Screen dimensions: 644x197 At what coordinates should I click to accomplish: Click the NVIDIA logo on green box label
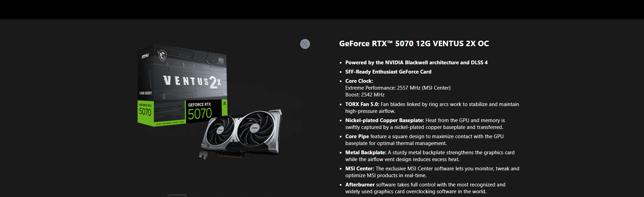(x=224, y=103)
